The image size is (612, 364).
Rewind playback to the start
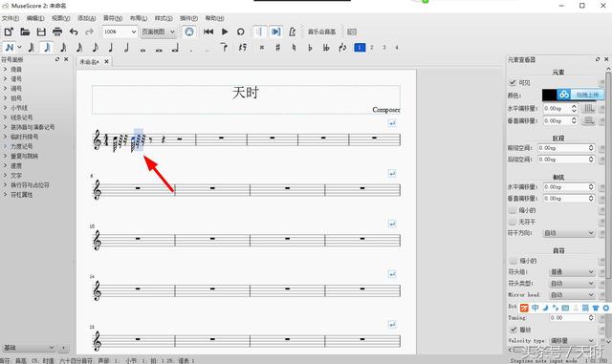pos(208,32)
